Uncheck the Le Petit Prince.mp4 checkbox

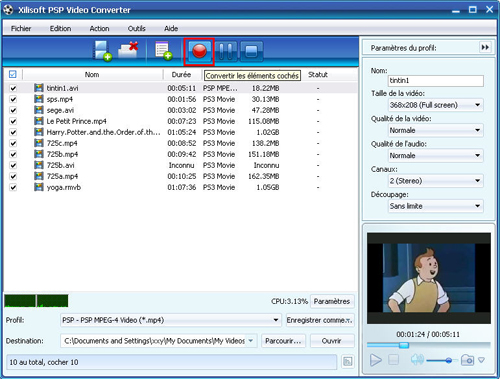tap(13, 121)
